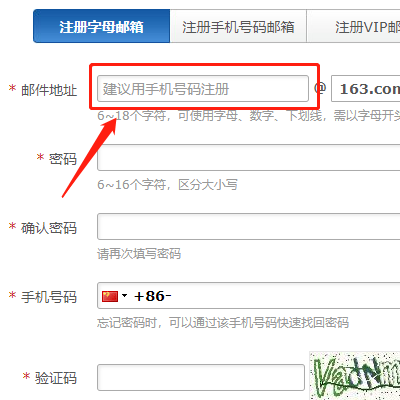Open the 注册VIP邮箱 tab
This screenshot has height=400, width=400.
(353, 26)
